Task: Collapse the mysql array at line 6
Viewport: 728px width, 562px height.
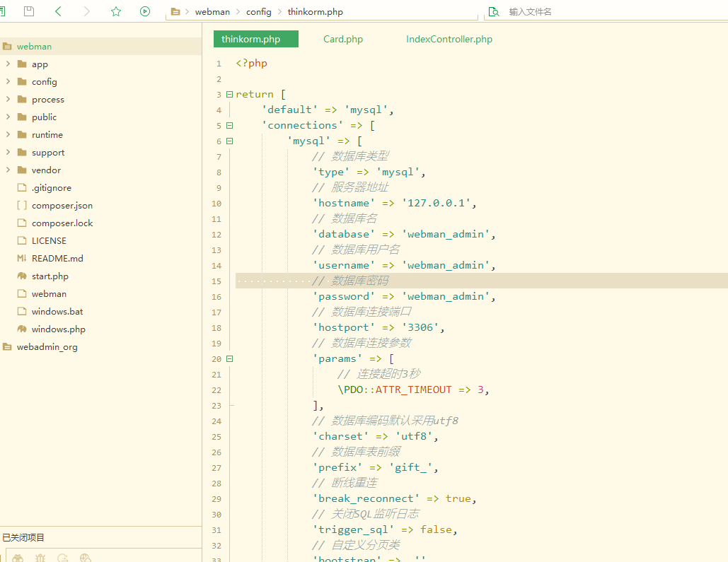Action: click(x=229, y=141)
